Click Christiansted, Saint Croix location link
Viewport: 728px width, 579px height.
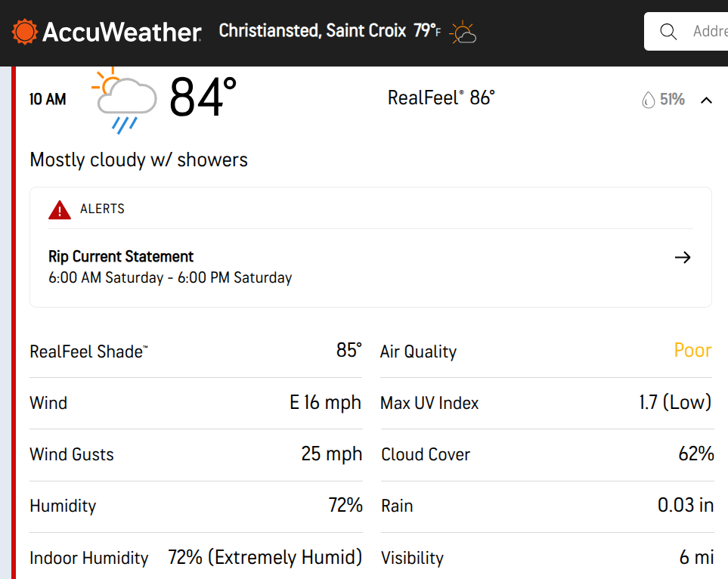click(312, 31)
